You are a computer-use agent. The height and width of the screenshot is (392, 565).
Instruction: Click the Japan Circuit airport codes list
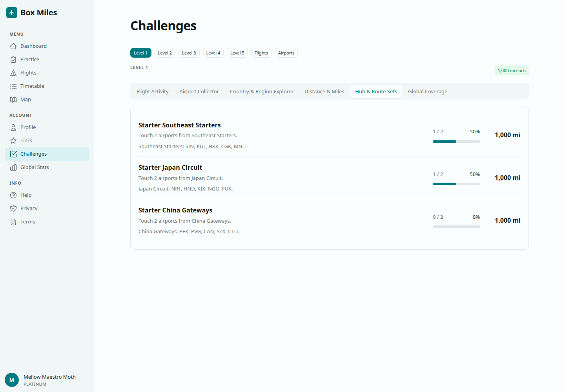click(186, 189)
